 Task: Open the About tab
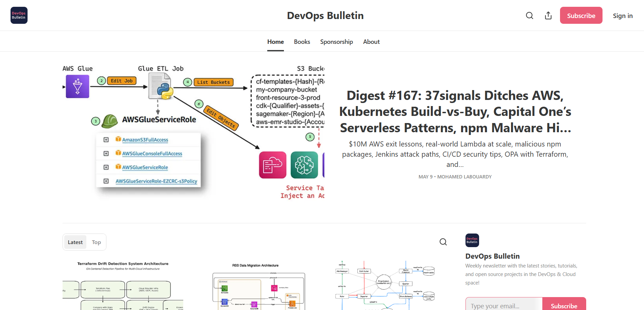click(371, 42)
